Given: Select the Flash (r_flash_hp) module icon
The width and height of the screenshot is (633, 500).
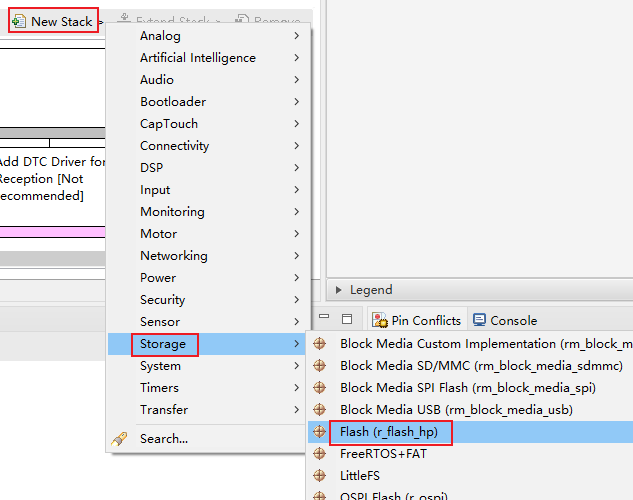Looking at the screenshot, I should click(320, 432).
